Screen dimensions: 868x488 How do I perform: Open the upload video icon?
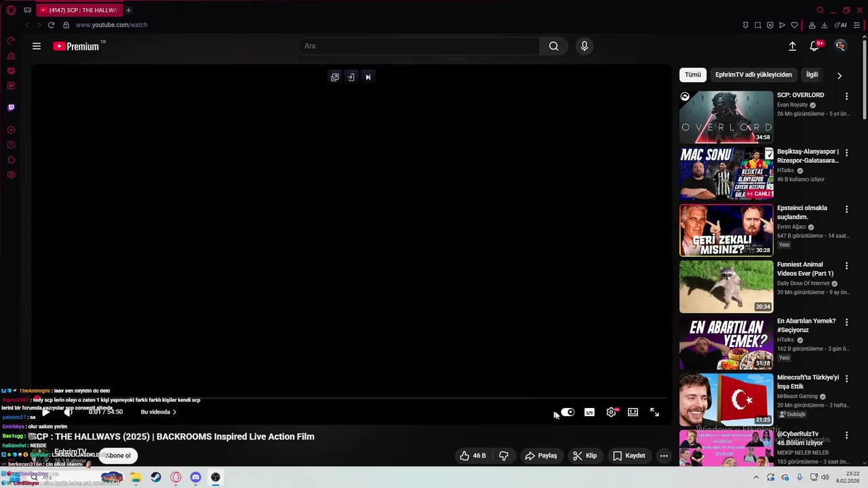coord(792,46)
